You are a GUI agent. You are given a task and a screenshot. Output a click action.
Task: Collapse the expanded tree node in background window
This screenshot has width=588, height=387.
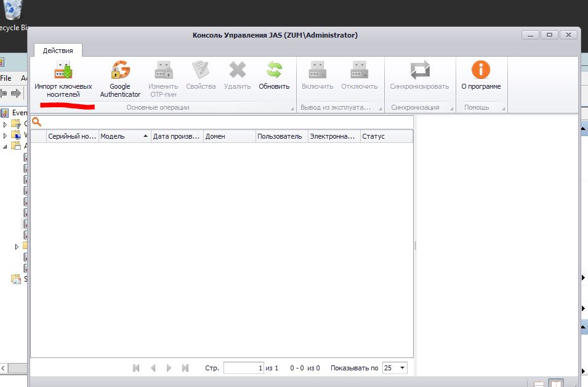(5, 147)
